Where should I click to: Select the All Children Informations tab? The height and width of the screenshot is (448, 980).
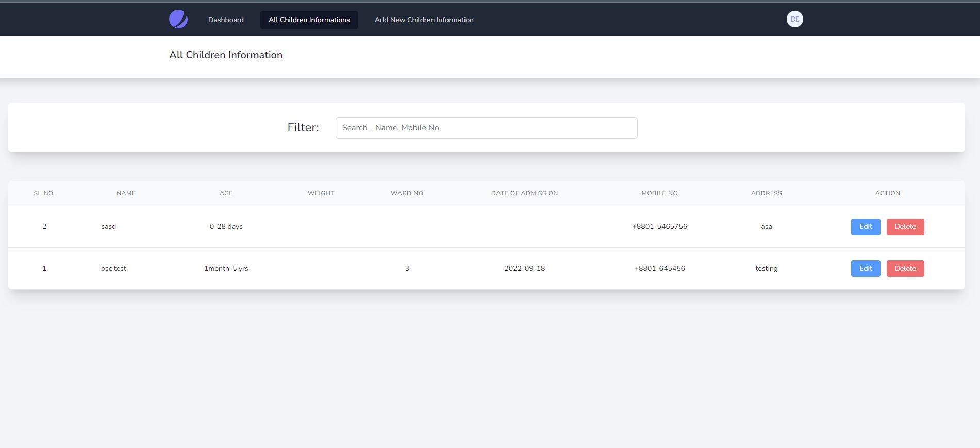pyautogui.click(x=309, y=20)
